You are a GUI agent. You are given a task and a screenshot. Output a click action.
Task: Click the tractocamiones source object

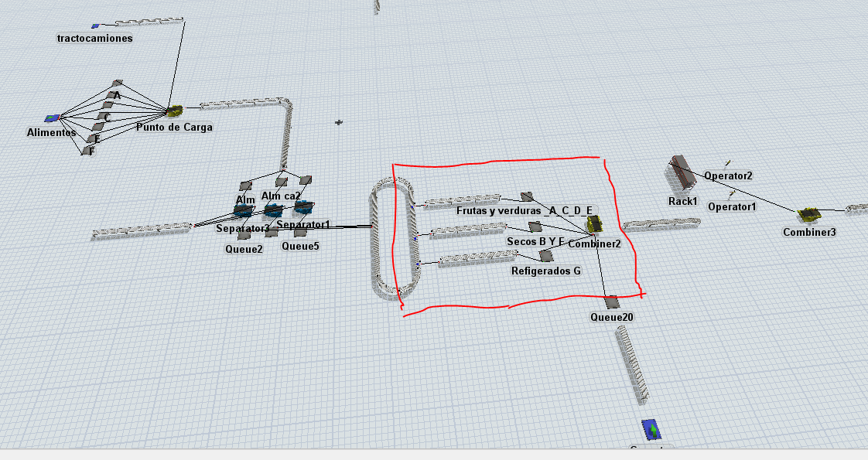click(x=95, y=26)
